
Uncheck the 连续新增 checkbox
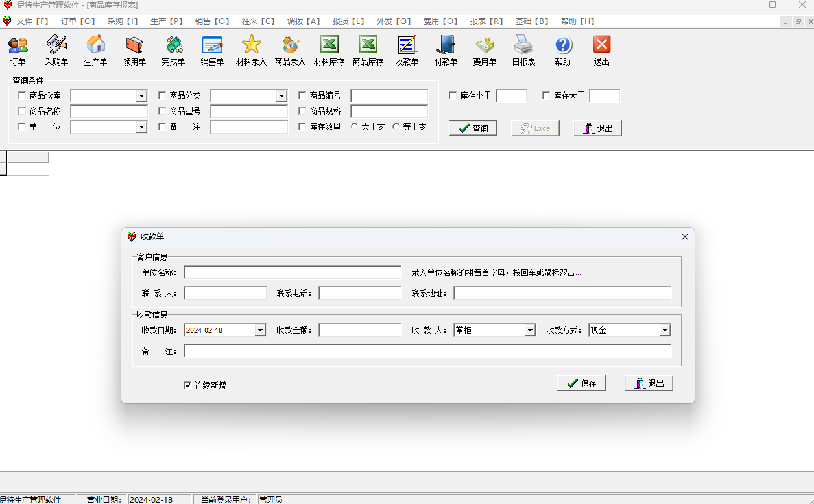(x=188, y=385)
